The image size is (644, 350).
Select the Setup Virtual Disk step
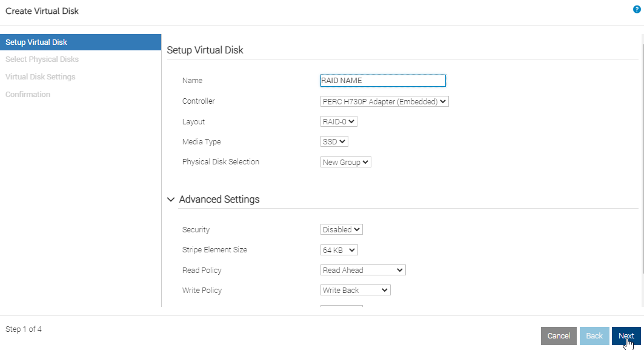36,42
